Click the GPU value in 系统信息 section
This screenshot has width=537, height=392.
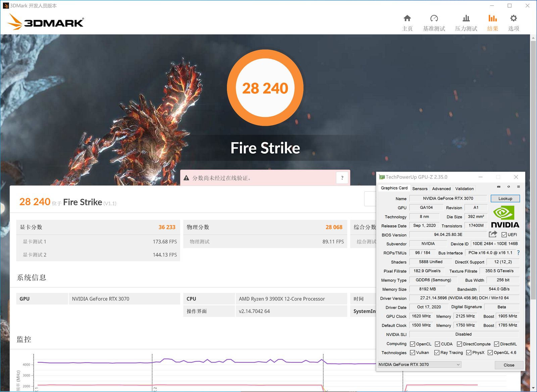tap(100, 299)
